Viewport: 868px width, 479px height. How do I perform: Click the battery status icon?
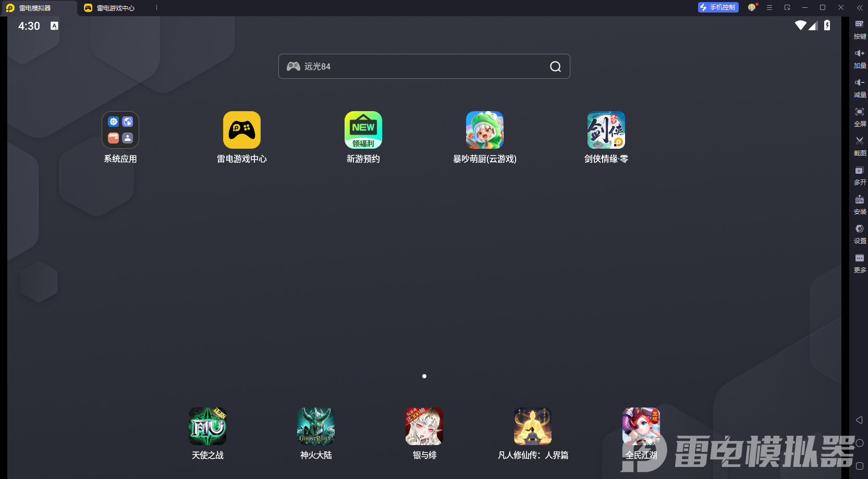[x=827, y=25]
